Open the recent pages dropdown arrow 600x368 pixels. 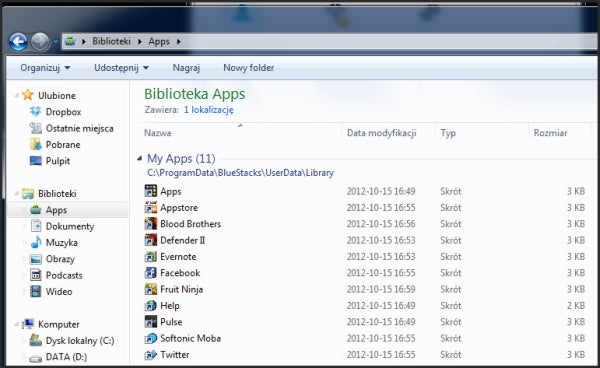(55, 42)
